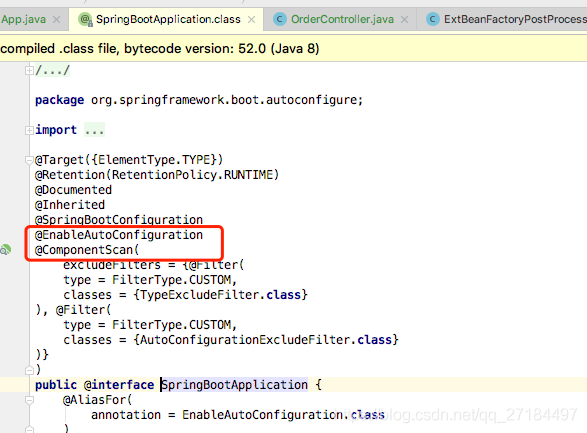The image size is (587, 433).
Task: Click the class icon on OrderController.java tab
Action: tap(280, 19)
